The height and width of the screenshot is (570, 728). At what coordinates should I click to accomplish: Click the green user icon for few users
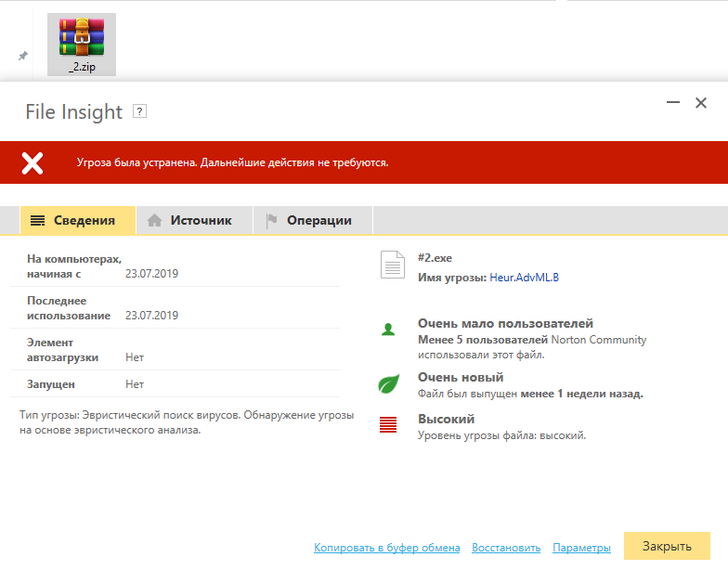click(x=388, y=329)
